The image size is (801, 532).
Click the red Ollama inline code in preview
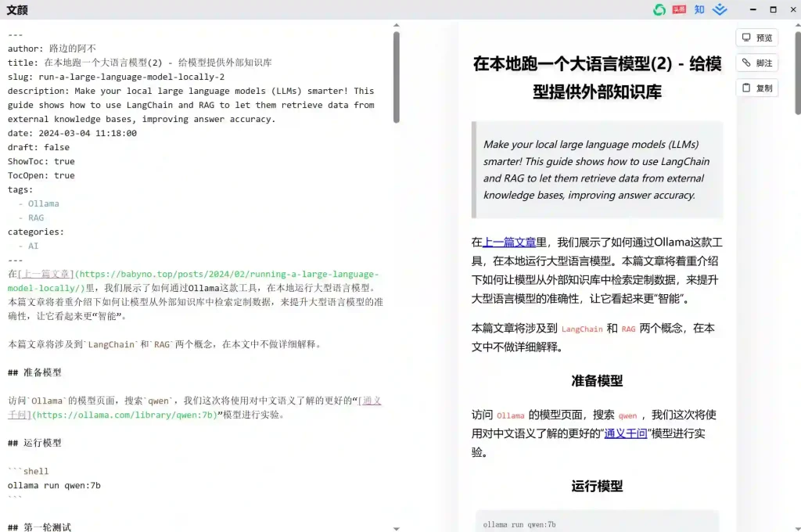tap(510, 415)
